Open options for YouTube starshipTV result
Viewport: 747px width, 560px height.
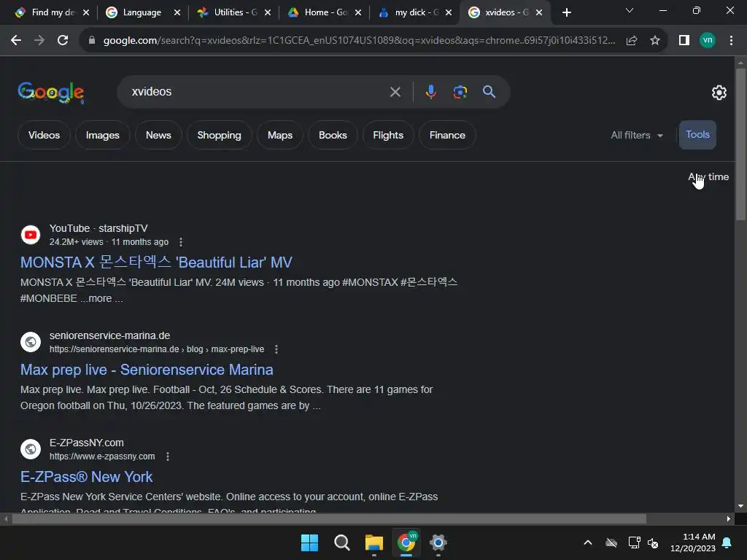[181, 242]
